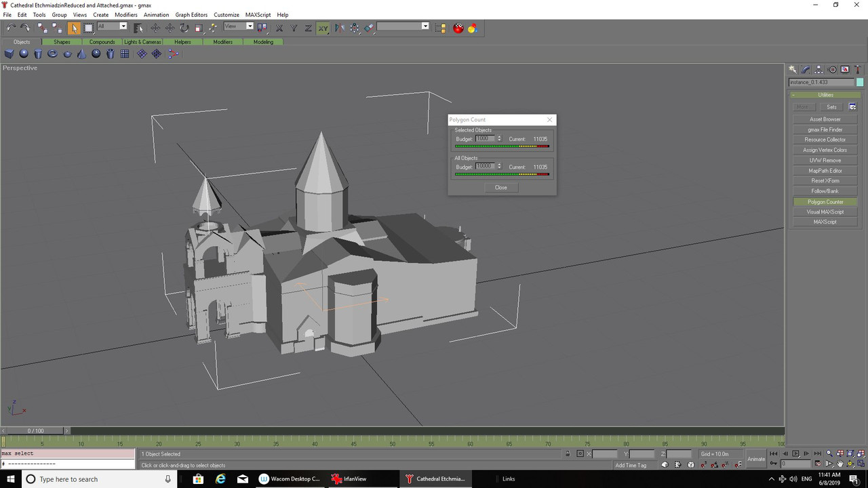Select the Rotate tool in main toolbar

coord(184,28)
